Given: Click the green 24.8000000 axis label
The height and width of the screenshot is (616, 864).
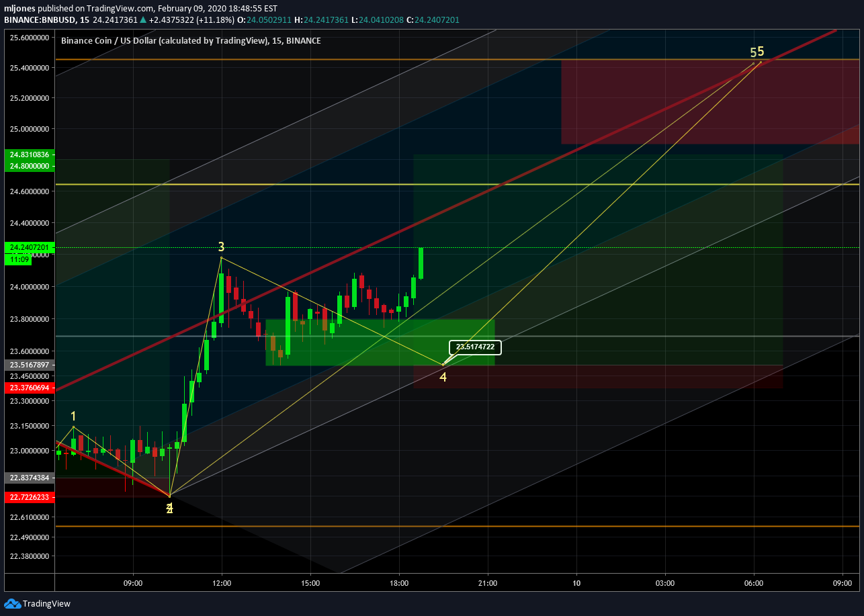Looking at the screenshot, I should point(28,166).
